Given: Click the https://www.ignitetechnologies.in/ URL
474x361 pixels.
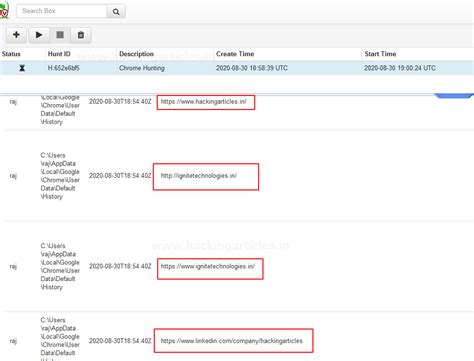Looking at the screenshot, I should [208, 266].
